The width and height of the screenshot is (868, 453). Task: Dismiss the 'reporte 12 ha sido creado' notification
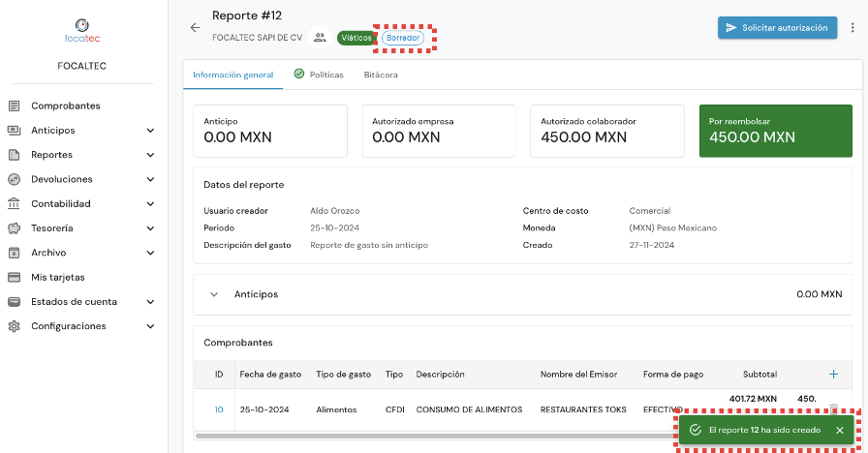tap(840, 431)
